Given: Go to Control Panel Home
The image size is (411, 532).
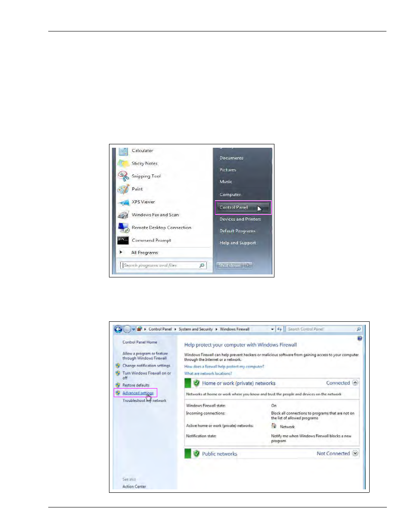Looking at the screenshot, I should 140,342.
